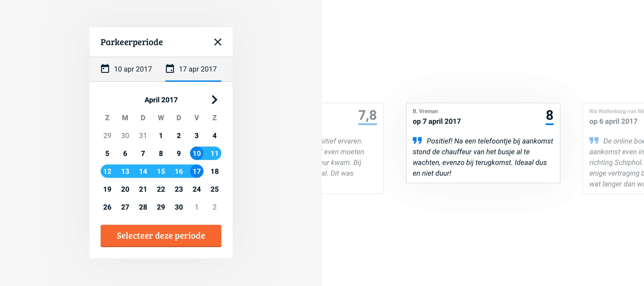The image size is (644, 286).
Task: Pick April 18 in the calendar
Action: pos(214,171)
